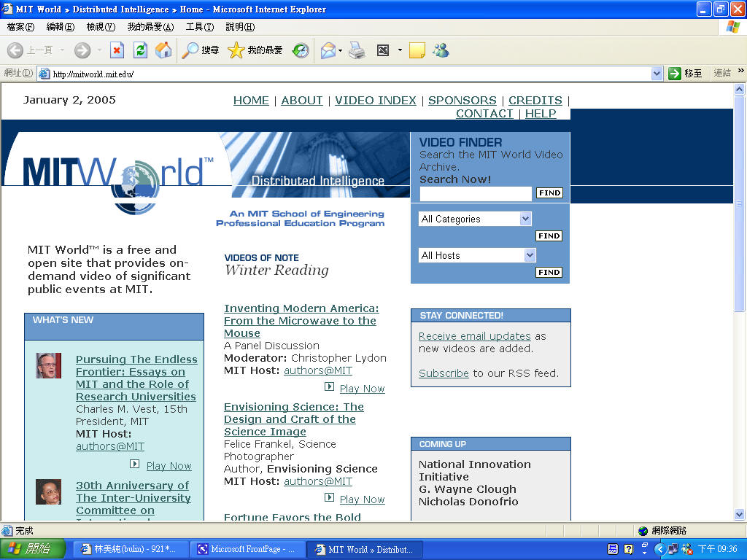Open the CONTACT navigation link

[x=484, y=114]
